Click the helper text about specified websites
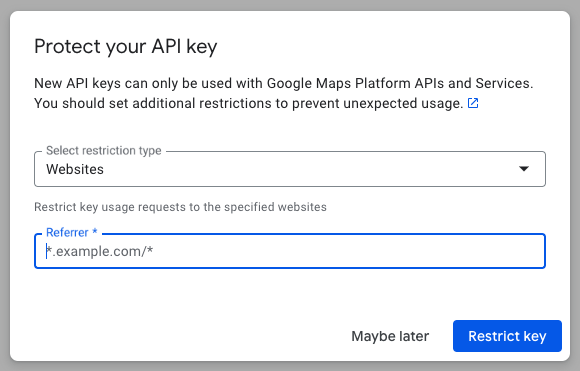The image size is (580, 371). point(181,207)
